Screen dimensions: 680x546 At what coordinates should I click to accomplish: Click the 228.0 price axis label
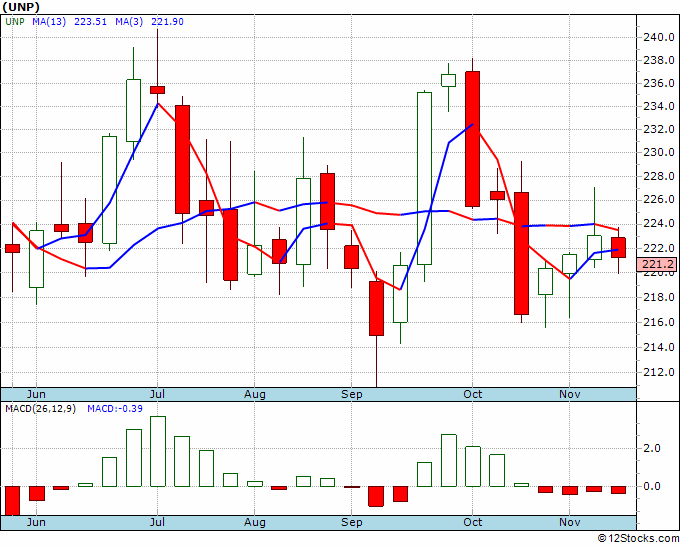pyautogui.click(x=658, y=177)
